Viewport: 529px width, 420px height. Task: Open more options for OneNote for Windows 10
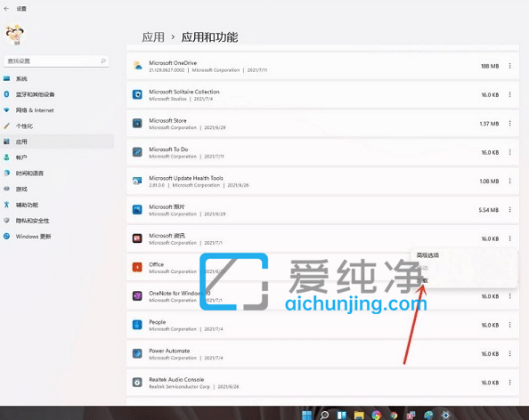(509, 296)
